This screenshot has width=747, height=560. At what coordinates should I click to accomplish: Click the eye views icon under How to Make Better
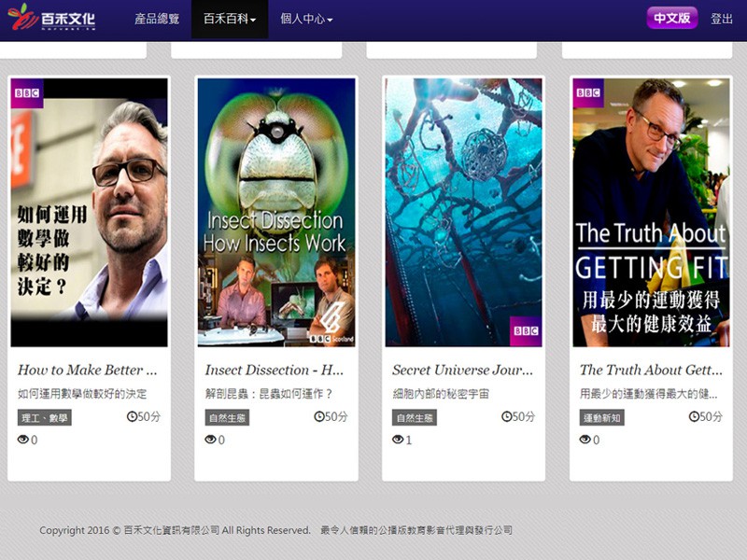[23, 440]
